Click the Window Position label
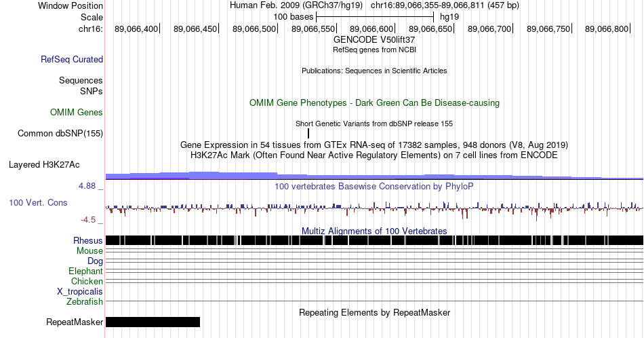The height and width of the screenshot is (338, 644). pos(71,5)
